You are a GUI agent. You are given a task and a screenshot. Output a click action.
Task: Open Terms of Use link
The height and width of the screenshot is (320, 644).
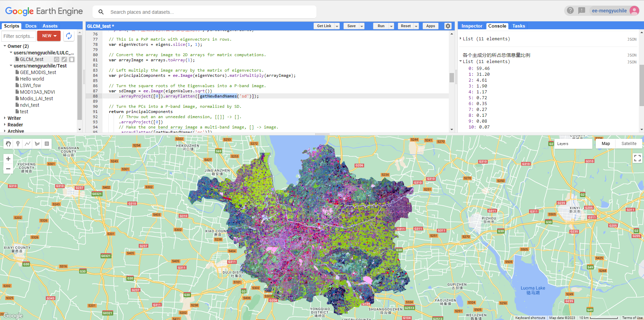tap(632, 318)
